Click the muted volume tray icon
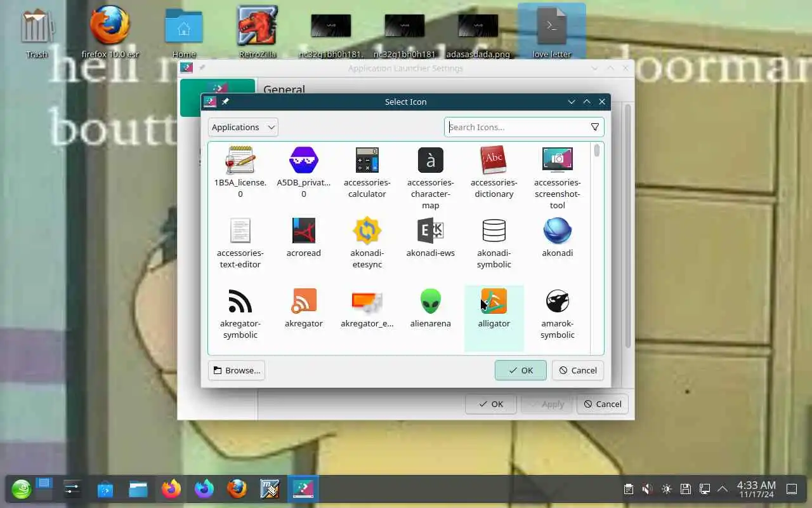This screenshot has height=508, width=812. (647, 489)
